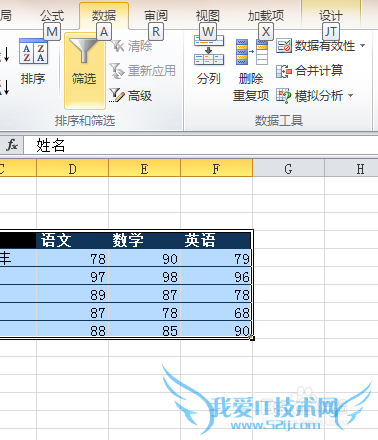This screenshot has width=378, height=440.
Task: Click the Data Validation (数据有效性) icon
Action: pos(284,46)
